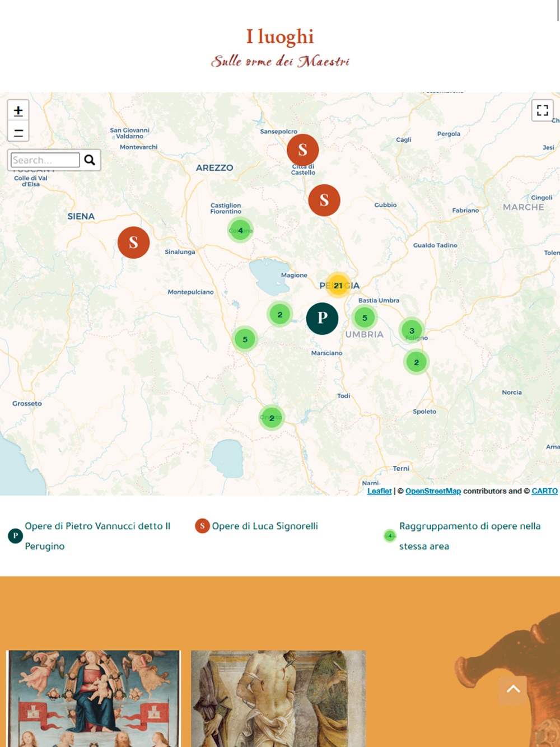Zoom in the map with plus button
This screenshot has width=560, height=747.
tap(18, 111)
